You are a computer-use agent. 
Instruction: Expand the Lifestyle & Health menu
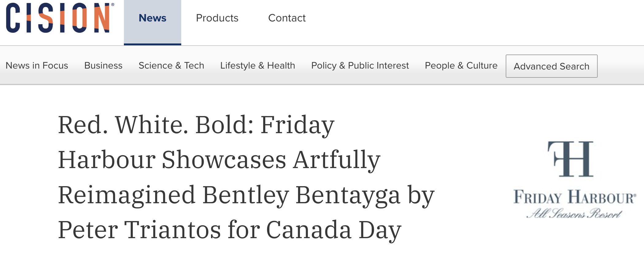[258, 66]
